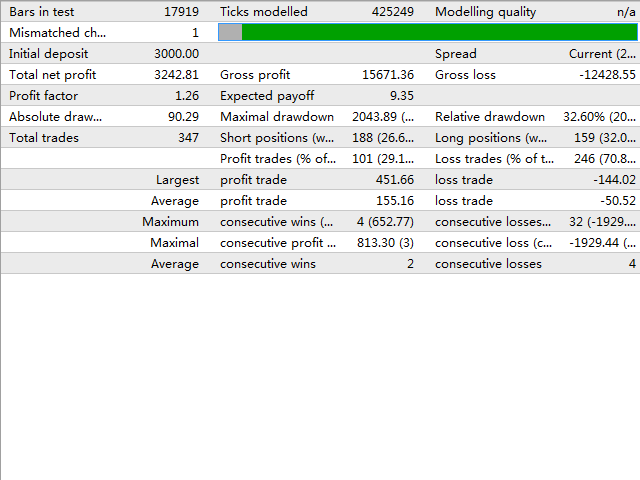Select the consecutive profit value 813.30 (3)

[385, 243]
